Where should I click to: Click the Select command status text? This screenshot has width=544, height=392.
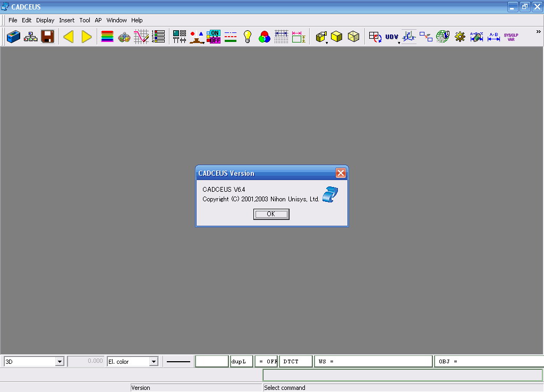(x=285, y=388)
